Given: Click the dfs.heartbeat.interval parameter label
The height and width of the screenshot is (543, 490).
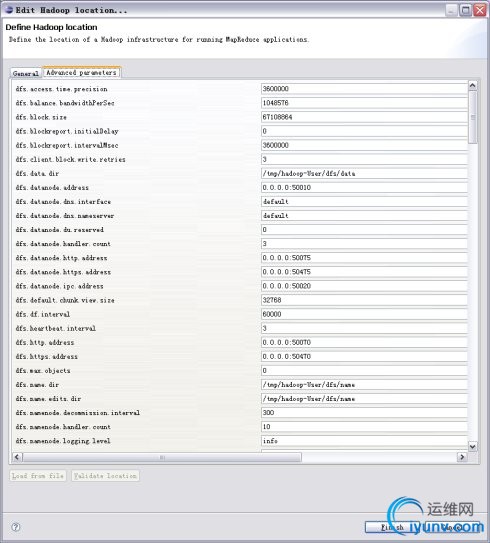Looking at the screenshot, I should point(56,328).
